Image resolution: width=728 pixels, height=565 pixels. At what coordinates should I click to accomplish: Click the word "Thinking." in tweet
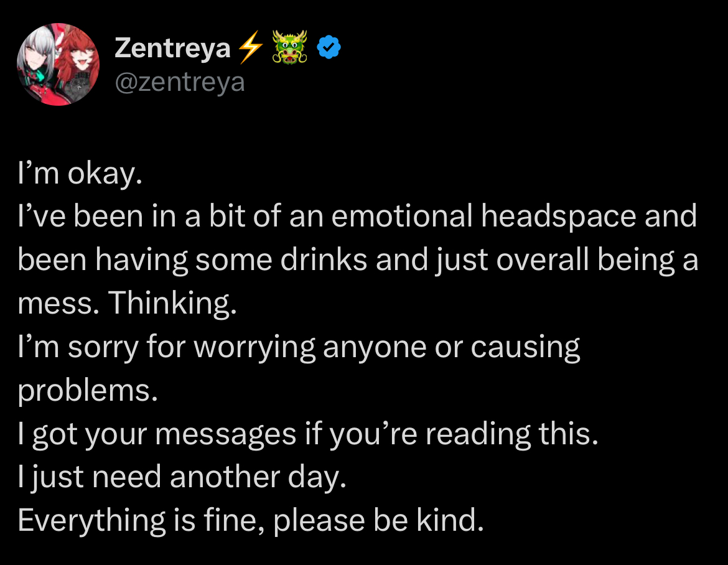point(173,304)
